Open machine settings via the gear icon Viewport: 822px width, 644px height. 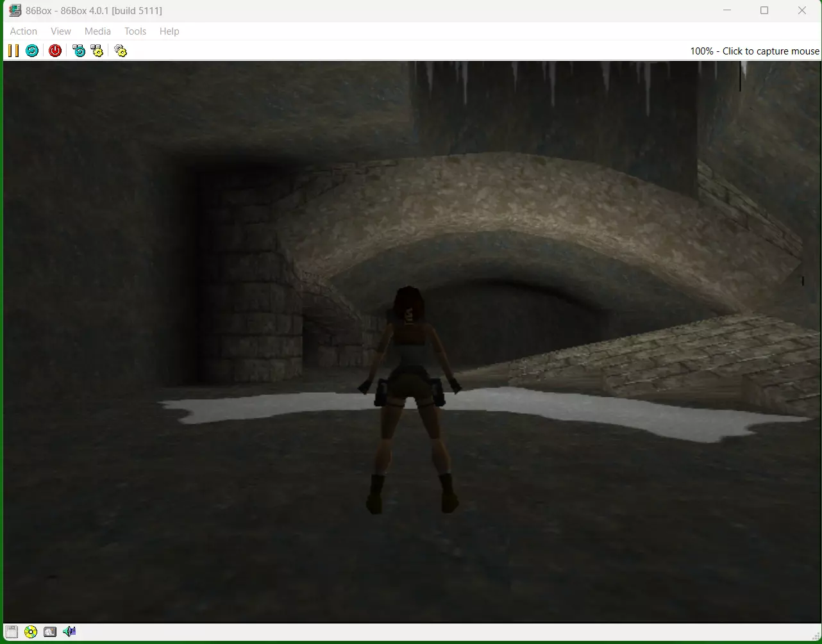coord(121,51)
